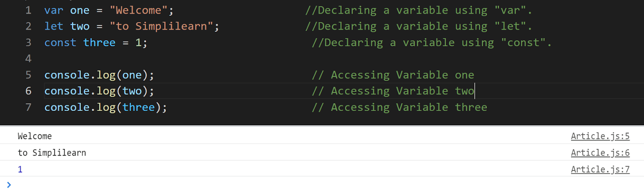Click the variable name three on line 3
Screen dimensions: 644x195
tap(99, 43)
